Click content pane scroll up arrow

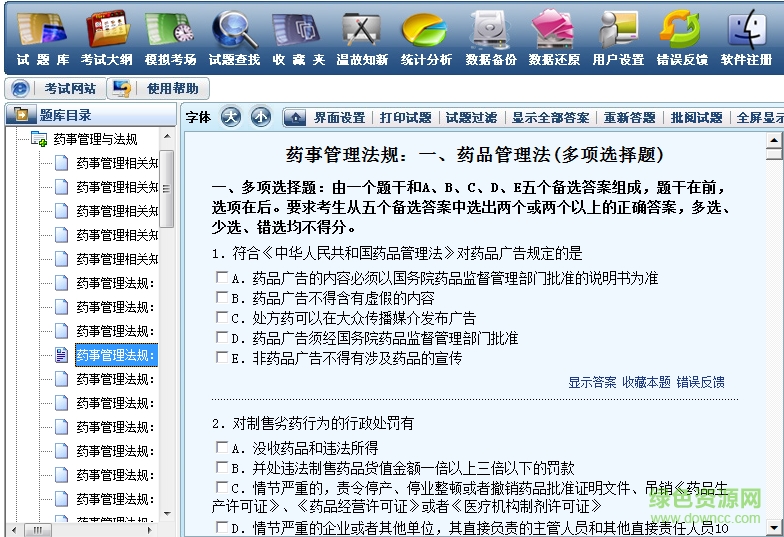pyautogui.click(x=774, y=140)
